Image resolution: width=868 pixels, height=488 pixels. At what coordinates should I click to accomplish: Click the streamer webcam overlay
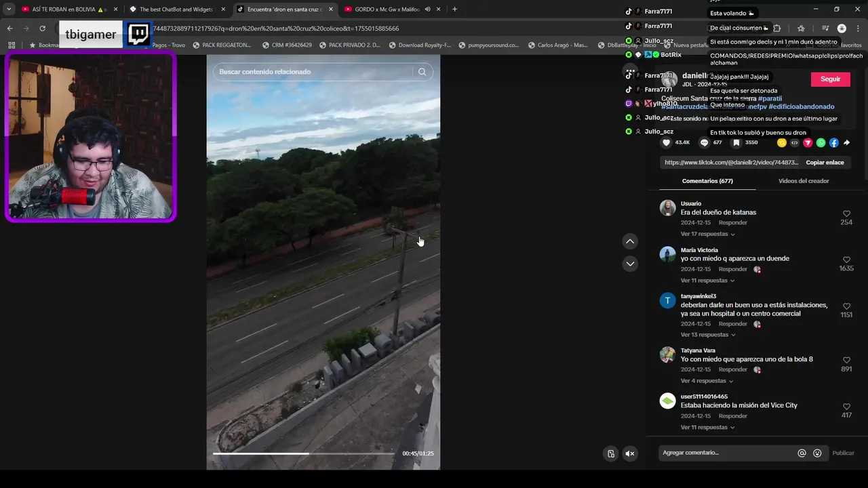coord(90,137)
